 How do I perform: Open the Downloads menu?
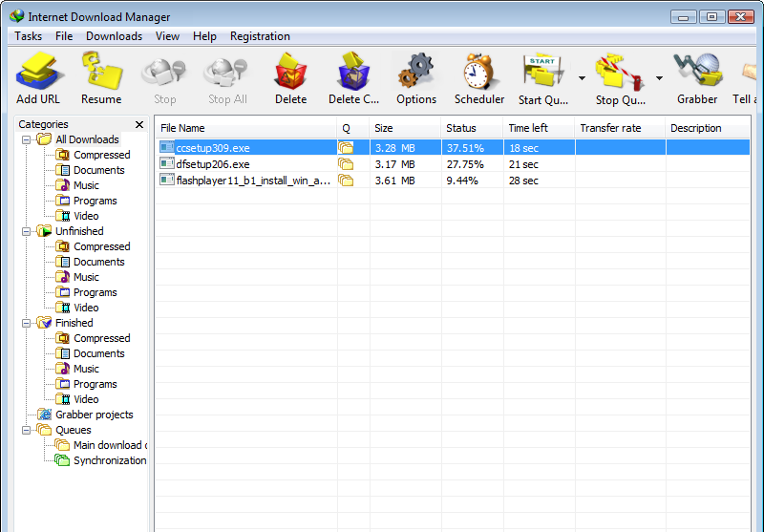pos(114,36)
